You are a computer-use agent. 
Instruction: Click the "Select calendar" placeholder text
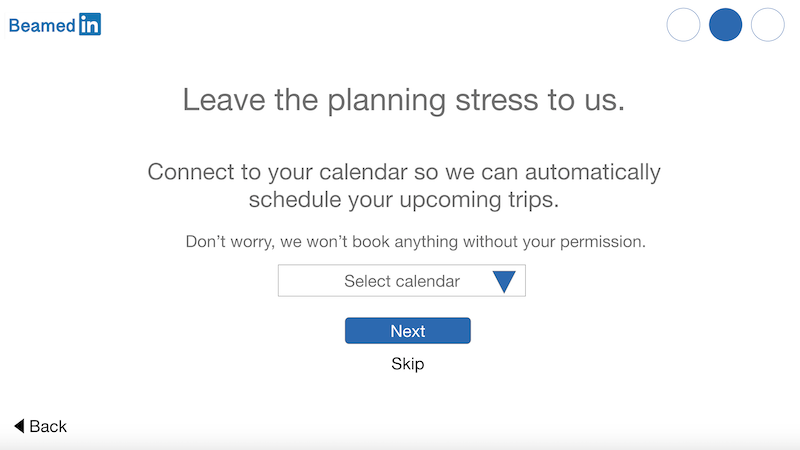402,281
